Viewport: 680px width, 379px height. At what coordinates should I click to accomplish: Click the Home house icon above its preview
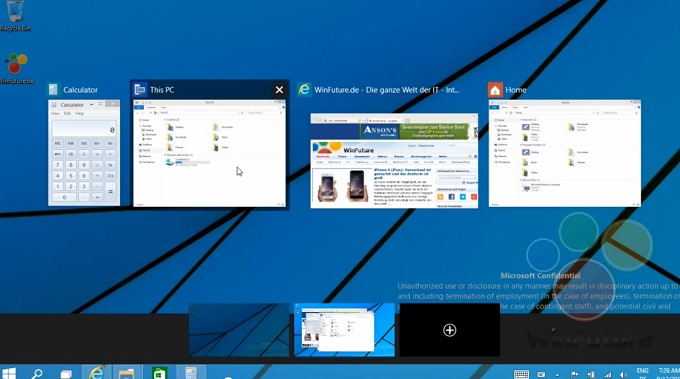[x=495, y=90]
